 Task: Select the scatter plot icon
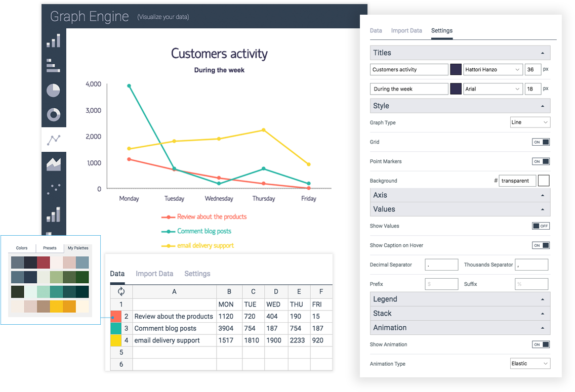pyautogui.click(x=54, y=189)
